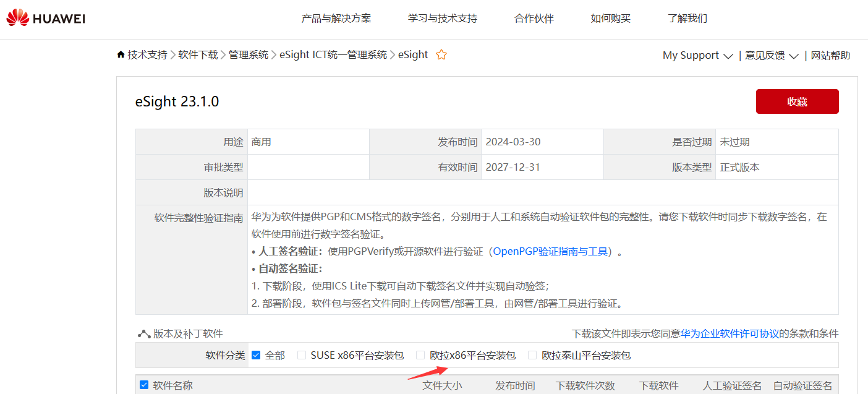
Task: Go to eSight ICT统一管理系统 breadcrumb link
Action: click(333, 54)
